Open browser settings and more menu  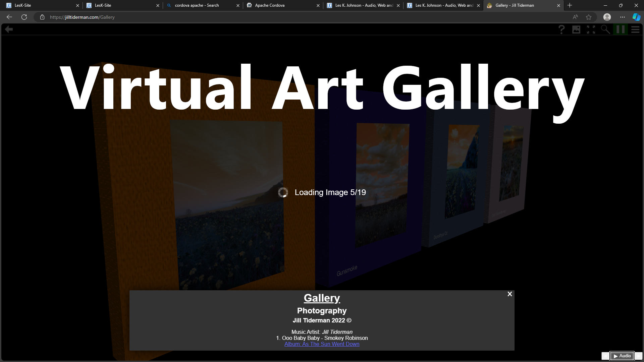tap(623, 17)
